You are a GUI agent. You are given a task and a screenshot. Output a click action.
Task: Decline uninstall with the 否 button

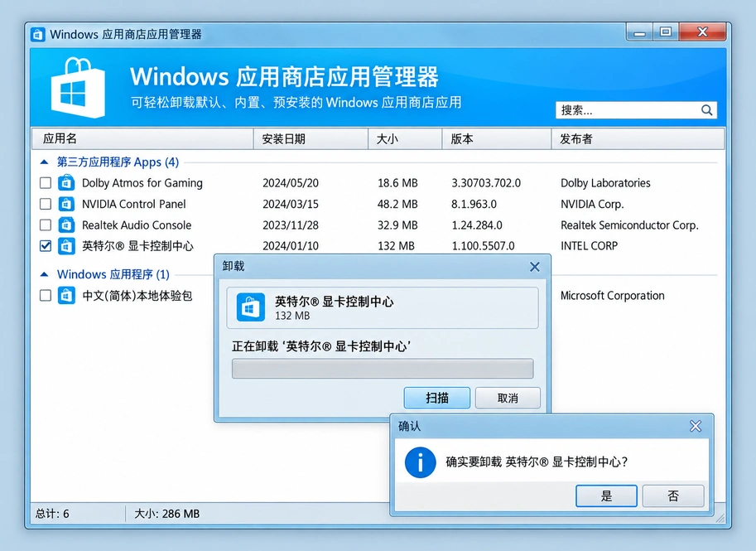click(673, 496)
